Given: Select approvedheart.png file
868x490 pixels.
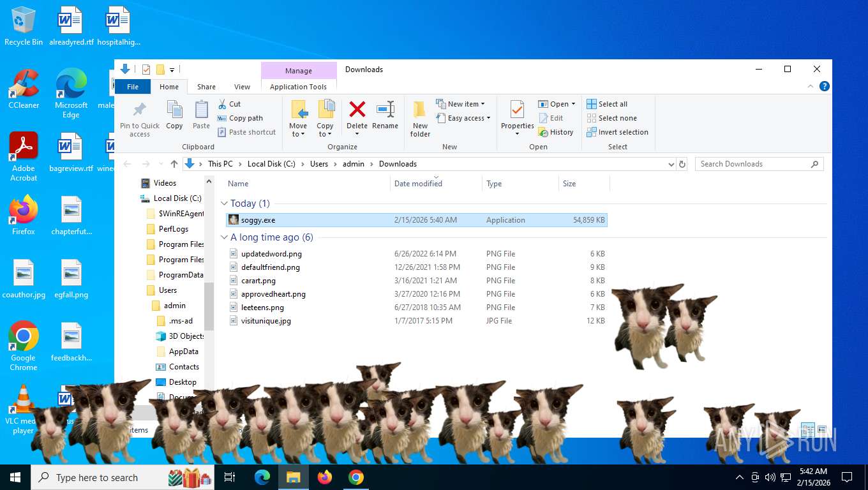Looking at the screenshot, I should (417, 294).
